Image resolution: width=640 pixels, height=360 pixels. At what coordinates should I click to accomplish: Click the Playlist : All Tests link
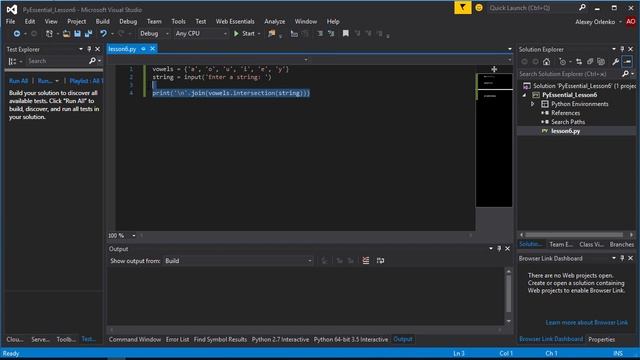pyautogui.click(x=86, y=81)
